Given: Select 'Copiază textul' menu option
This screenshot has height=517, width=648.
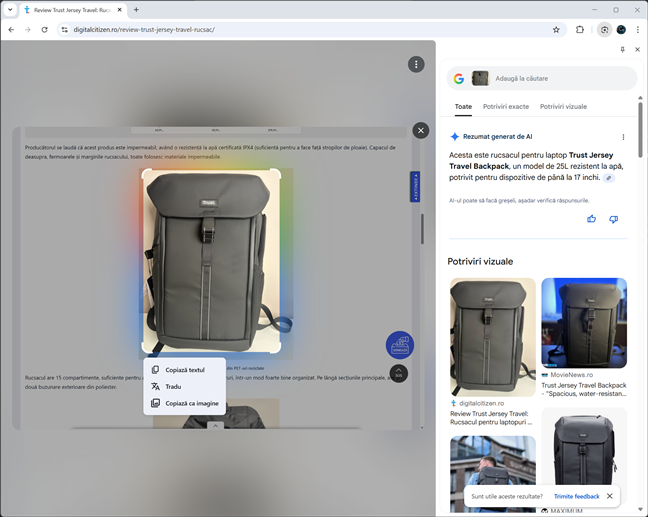Looking at the screenshot, I should (185, 370).
